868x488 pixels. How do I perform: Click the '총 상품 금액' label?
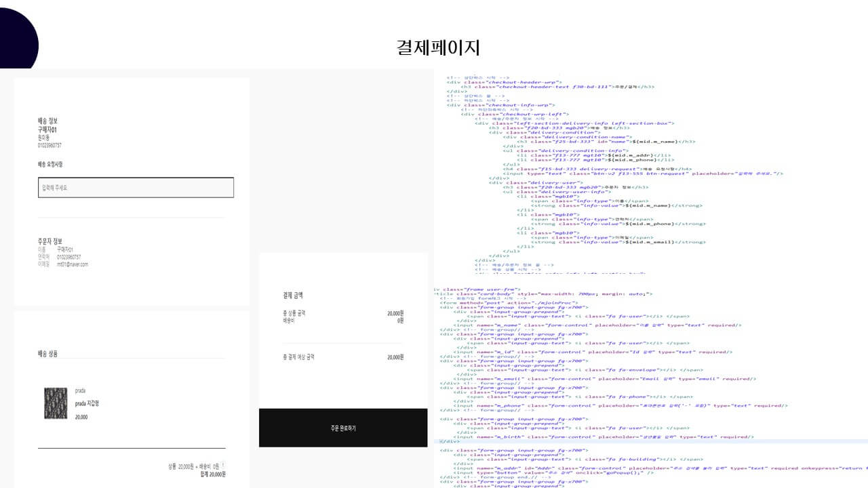(x=294, y=313)
